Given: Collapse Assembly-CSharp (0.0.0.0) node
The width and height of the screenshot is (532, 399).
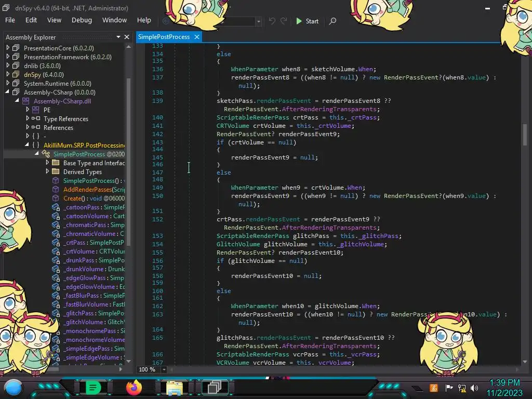Looking at the screenshot, I should click(x=7, y=92).
